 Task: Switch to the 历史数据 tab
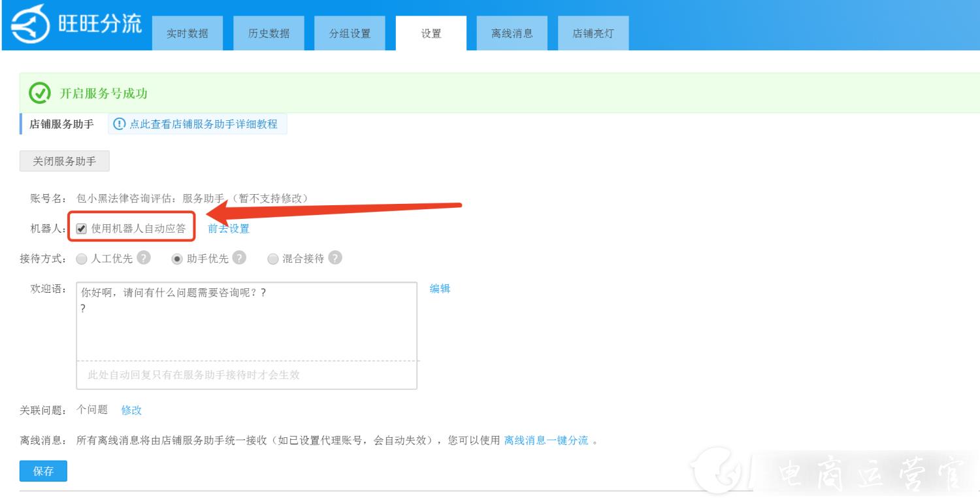point(269,33)
